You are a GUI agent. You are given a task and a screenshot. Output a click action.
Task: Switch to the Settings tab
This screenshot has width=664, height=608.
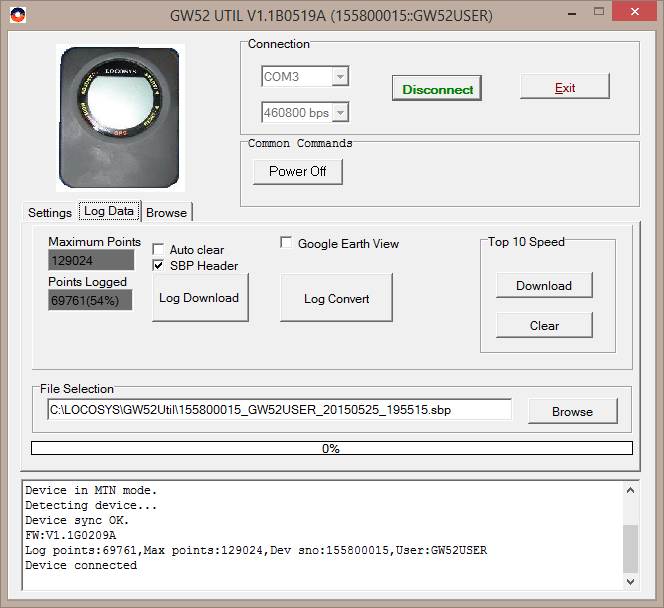click(49, 213)
